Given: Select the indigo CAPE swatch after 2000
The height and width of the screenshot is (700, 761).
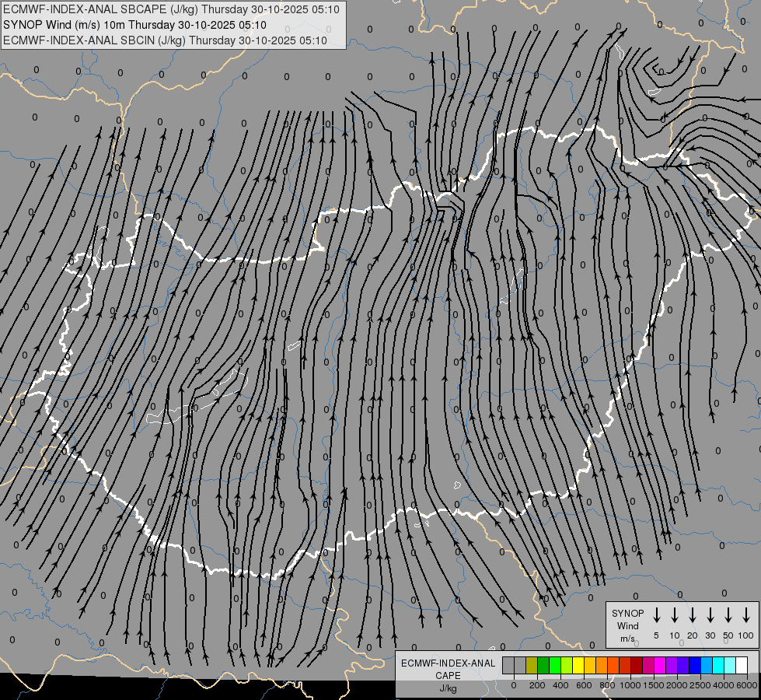Looking at the screenshot, I should (684, 665).
